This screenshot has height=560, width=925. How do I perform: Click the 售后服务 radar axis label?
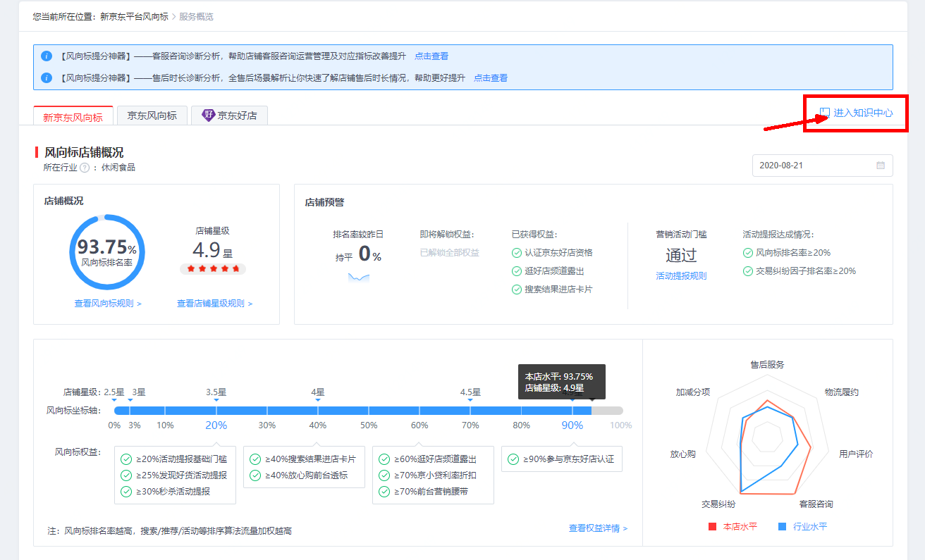(x=767, y=365)
